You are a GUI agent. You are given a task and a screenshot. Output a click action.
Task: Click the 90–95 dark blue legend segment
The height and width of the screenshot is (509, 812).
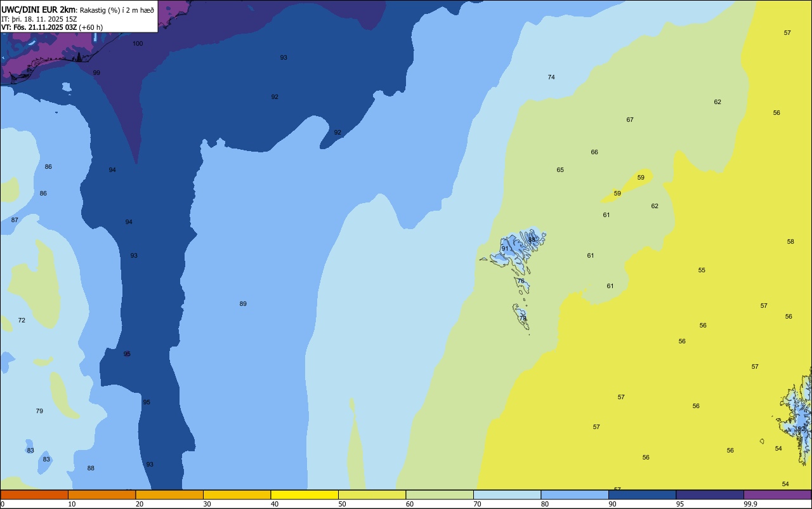642,494
